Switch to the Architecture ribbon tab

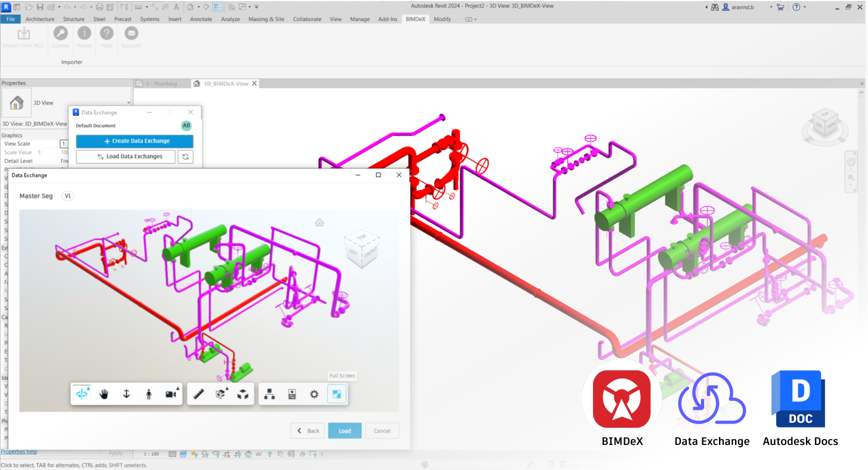pyautogui.click(x=40, y=19)
